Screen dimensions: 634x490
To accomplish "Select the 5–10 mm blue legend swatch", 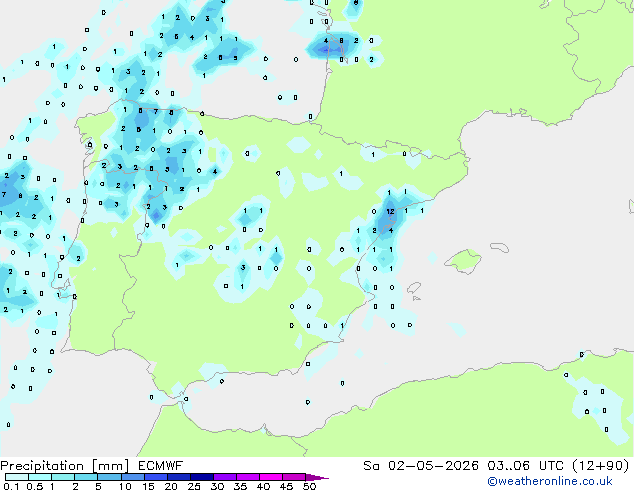I will coord(109,477).
